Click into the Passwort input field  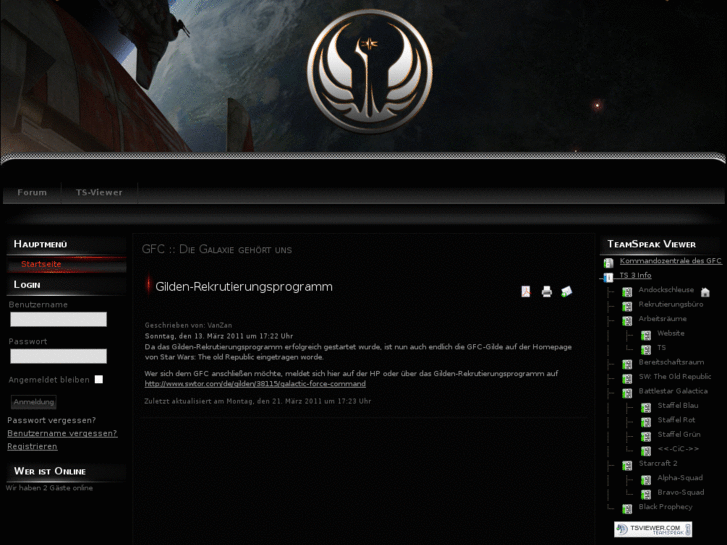coord(58,356)
